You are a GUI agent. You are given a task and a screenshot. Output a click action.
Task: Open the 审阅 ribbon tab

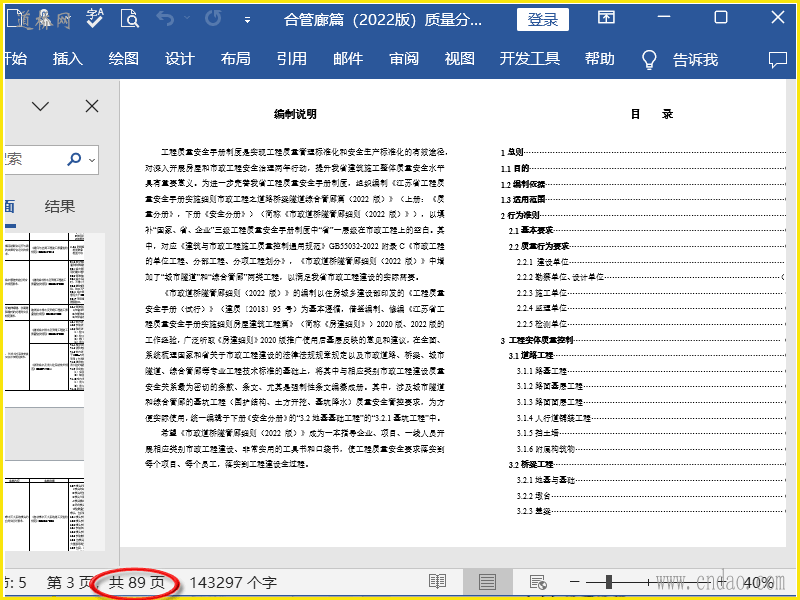pyautogui.click(x=404, y=59)
